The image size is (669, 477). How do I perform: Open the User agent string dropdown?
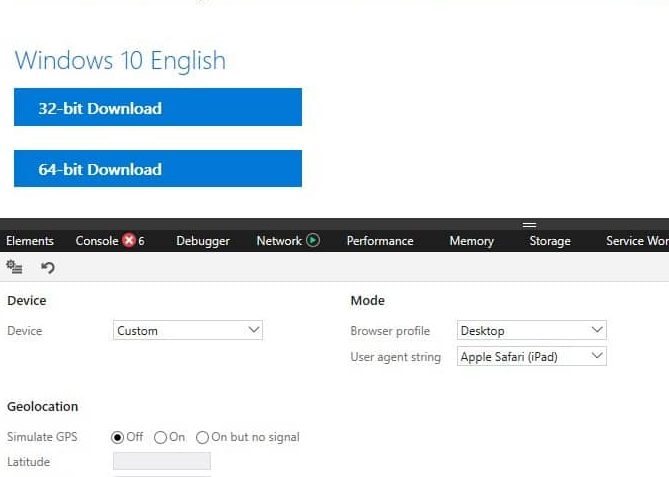coord(531,356)
